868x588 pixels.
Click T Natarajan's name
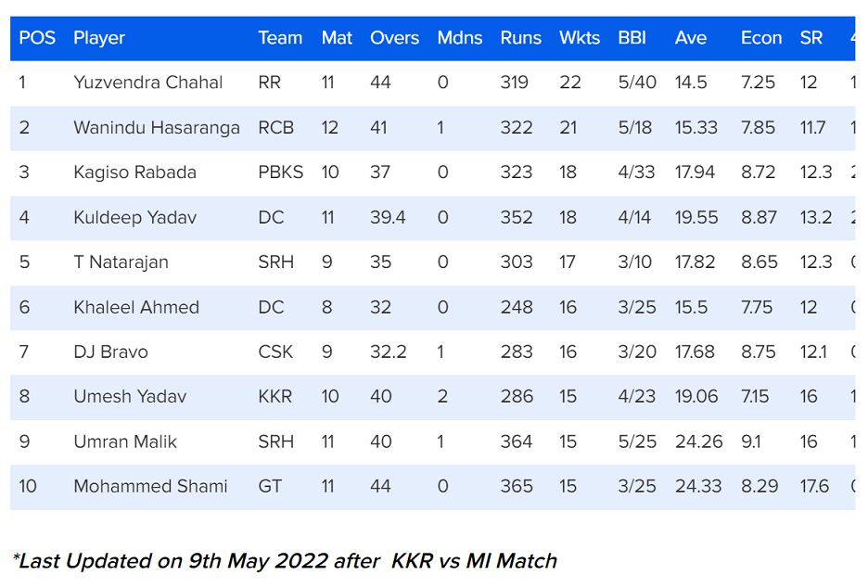click(121, 262)
